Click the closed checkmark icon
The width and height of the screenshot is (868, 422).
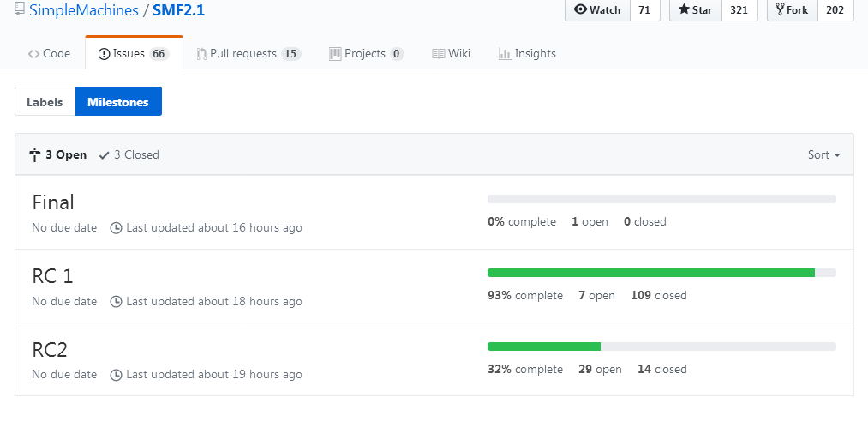[x=104, y=155]
